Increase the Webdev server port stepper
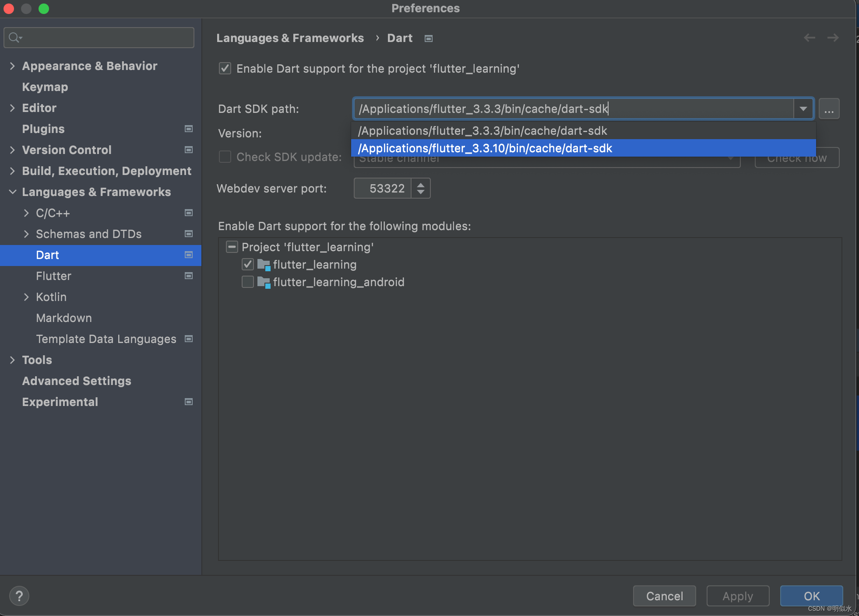This screenshot has height=616, width=859. (x=421, y=185)
